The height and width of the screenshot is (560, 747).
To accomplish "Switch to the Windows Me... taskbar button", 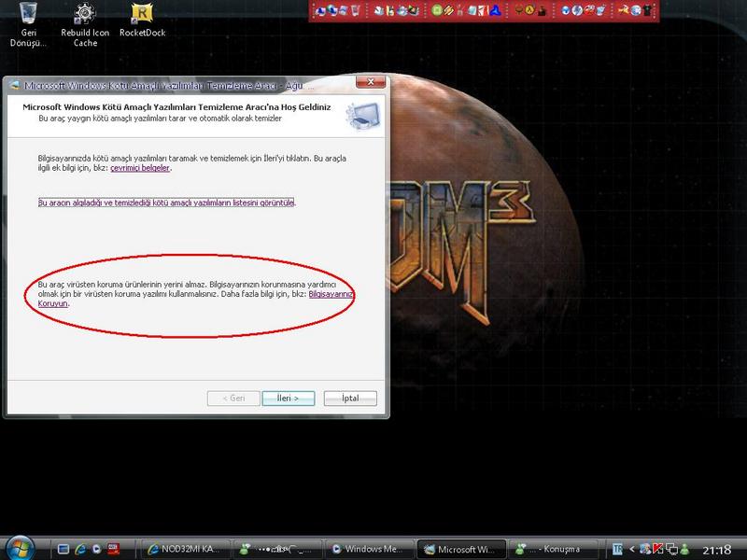I will coord(370,549).
